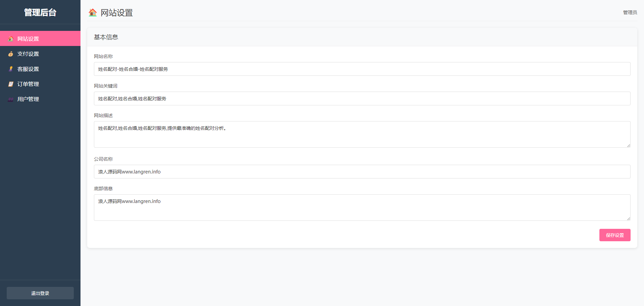Open 用户管理 from sidebar

tap(40, 99)
